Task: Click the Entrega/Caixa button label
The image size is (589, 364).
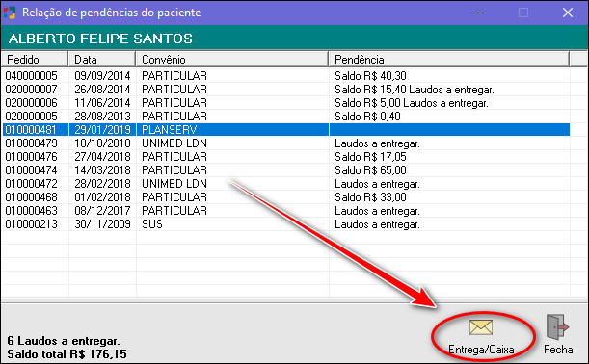Action: pos(481,350)
